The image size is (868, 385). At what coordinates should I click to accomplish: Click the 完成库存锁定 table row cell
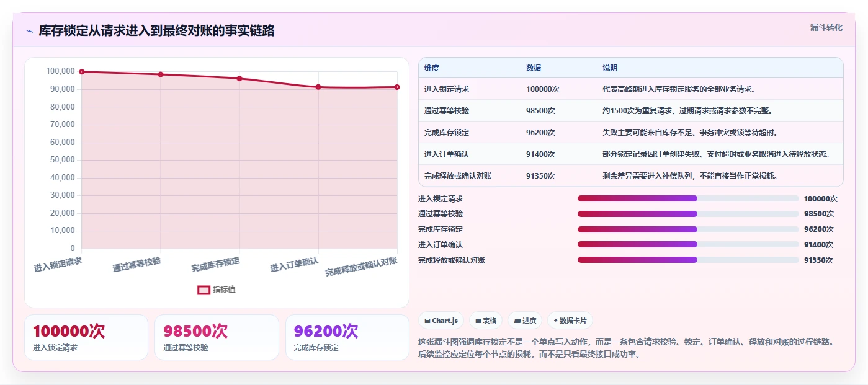[470, 133]
